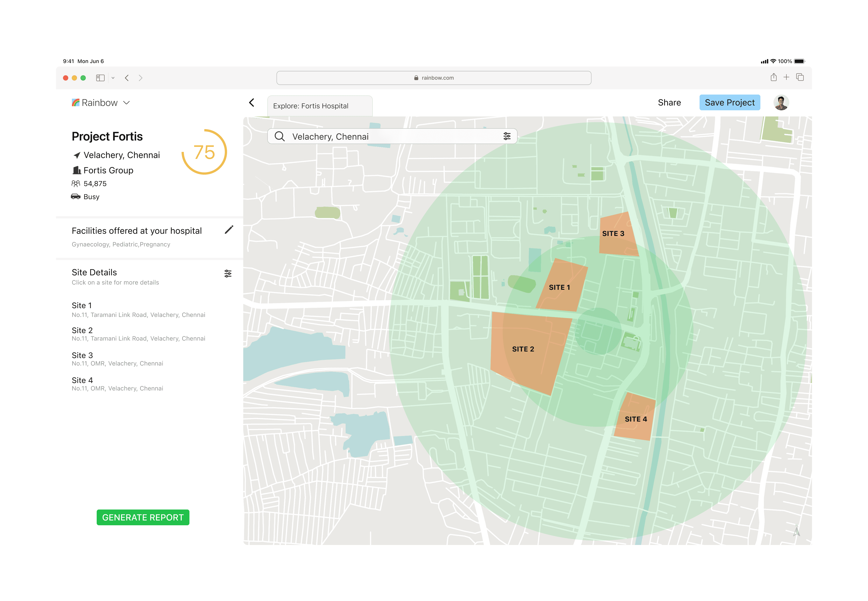The height and width of the screenshot is (601, 868).
Task: Open a new browser tab with plus icon
Action: [x=786, y=77]
